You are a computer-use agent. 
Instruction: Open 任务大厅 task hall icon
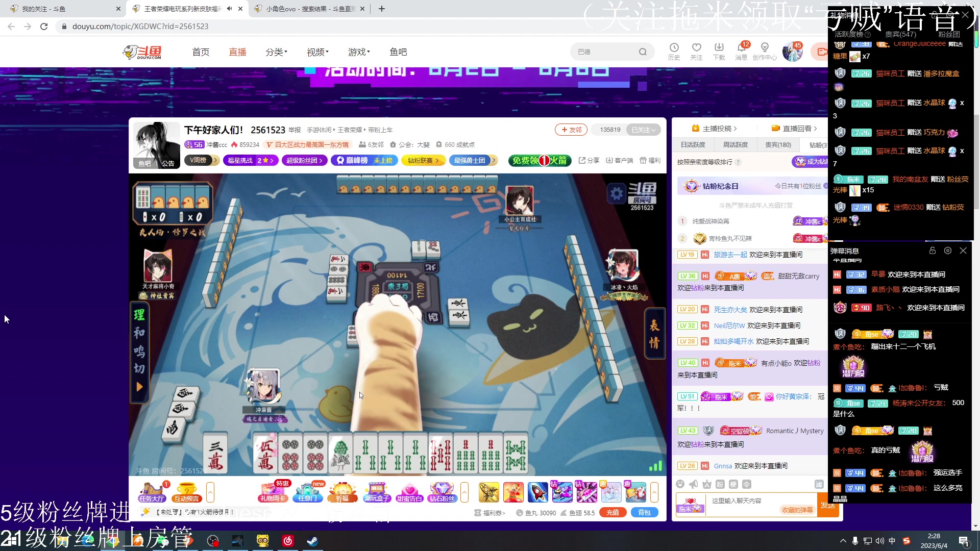(x=151, y=492)
